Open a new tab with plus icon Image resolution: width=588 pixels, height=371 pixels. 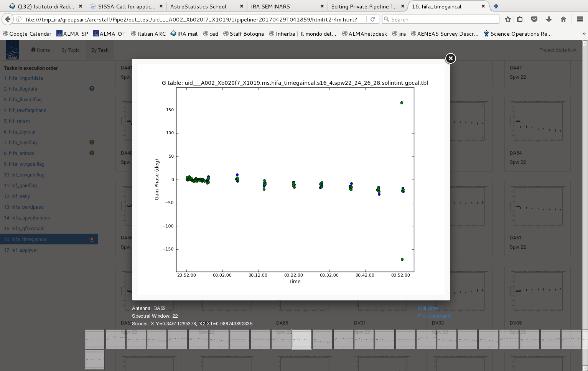point(496,6)
